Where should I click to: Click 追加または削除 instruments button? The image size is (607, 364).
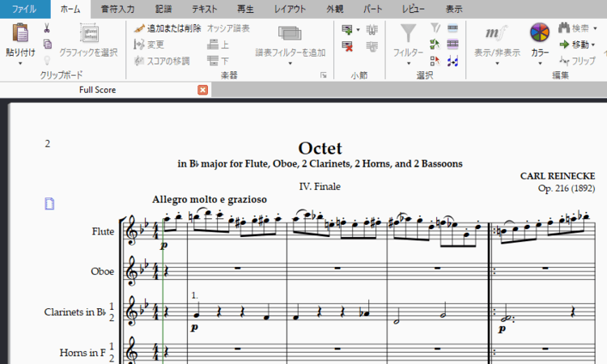coord(168,28)
